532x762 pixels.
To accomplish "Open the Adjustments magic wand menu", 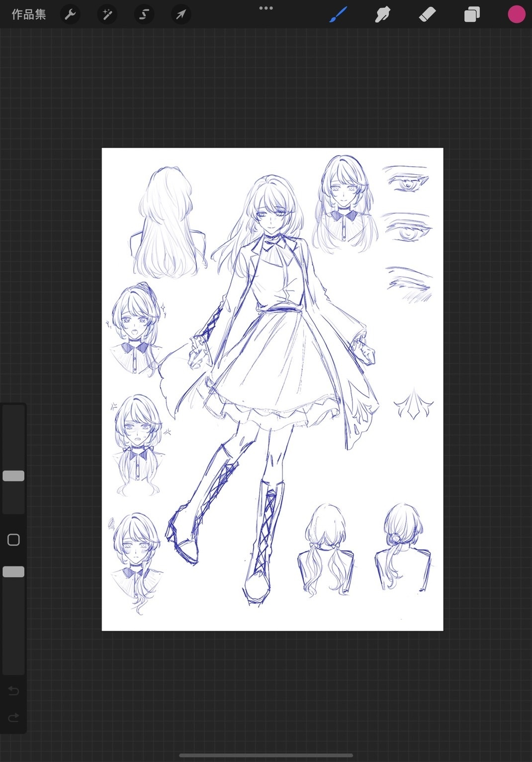I will (x=107, y=14).
